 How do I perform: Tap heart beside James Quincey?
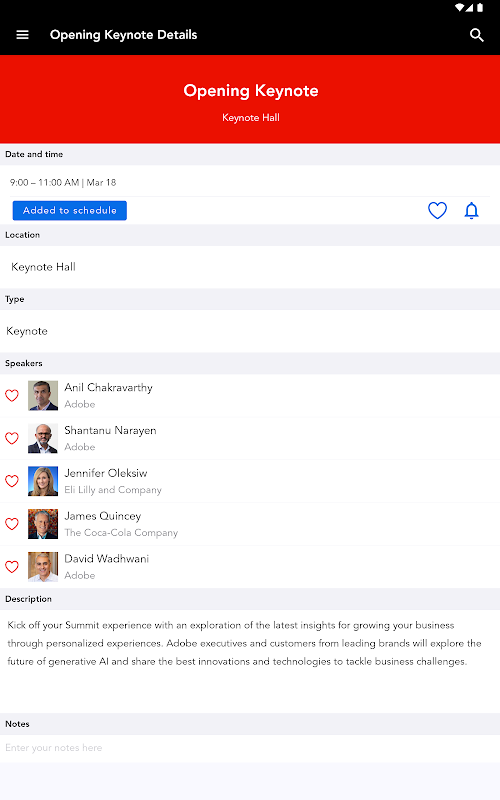[12, 524]
